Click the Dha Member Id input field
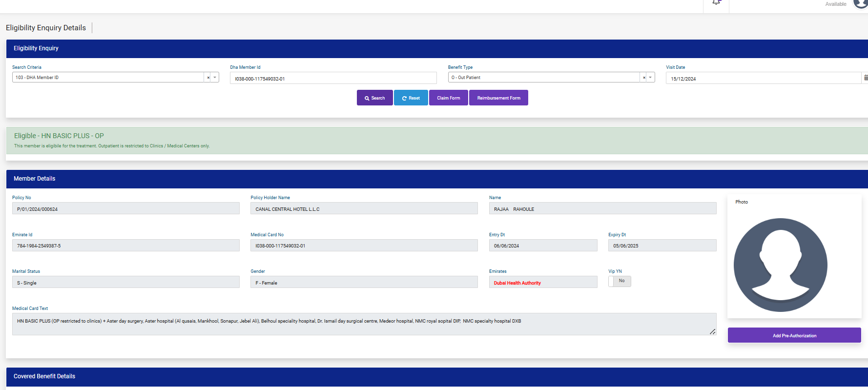 click(333, 78)
